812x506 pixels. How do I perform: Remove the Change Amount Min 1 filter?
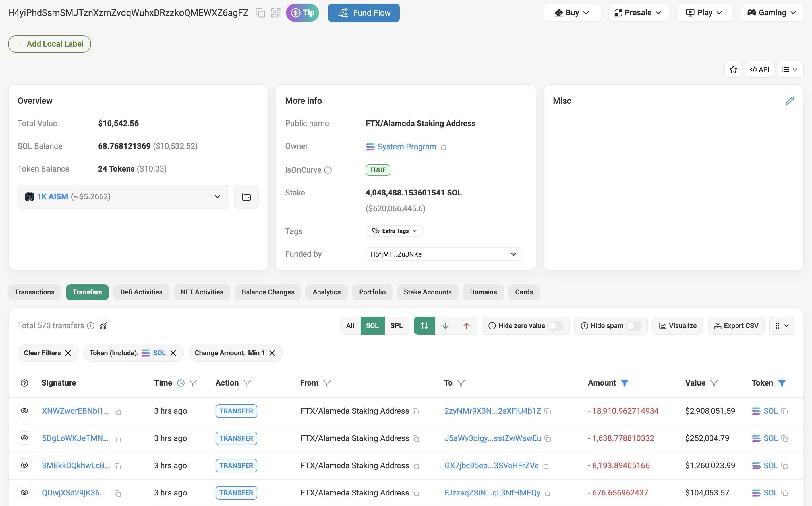tap(272, 353)
